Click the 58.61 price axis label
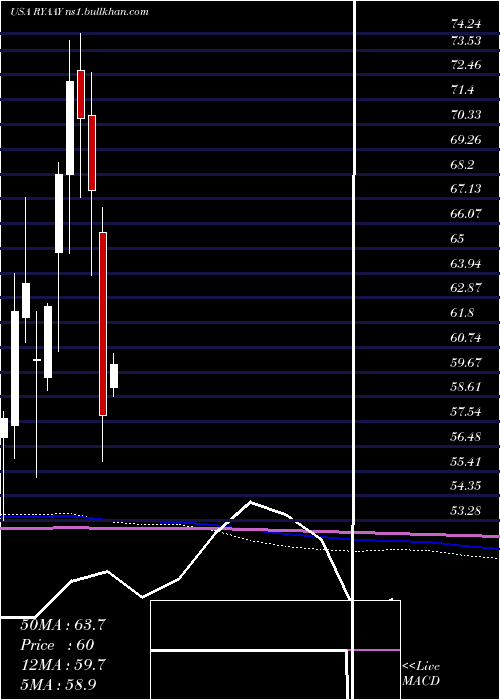Image resolution: width=500 pixels, height=700 pixels. (467, 387)
